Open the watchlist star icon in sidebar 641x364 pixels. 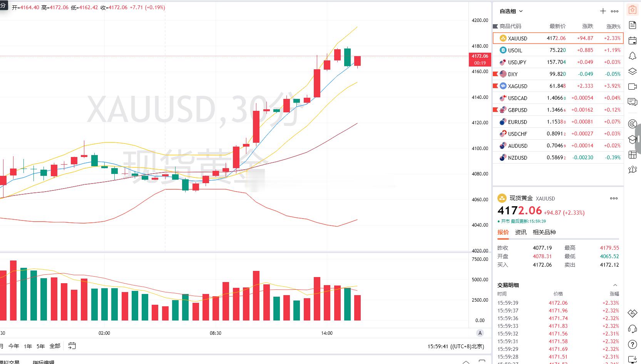click(633, 10)
